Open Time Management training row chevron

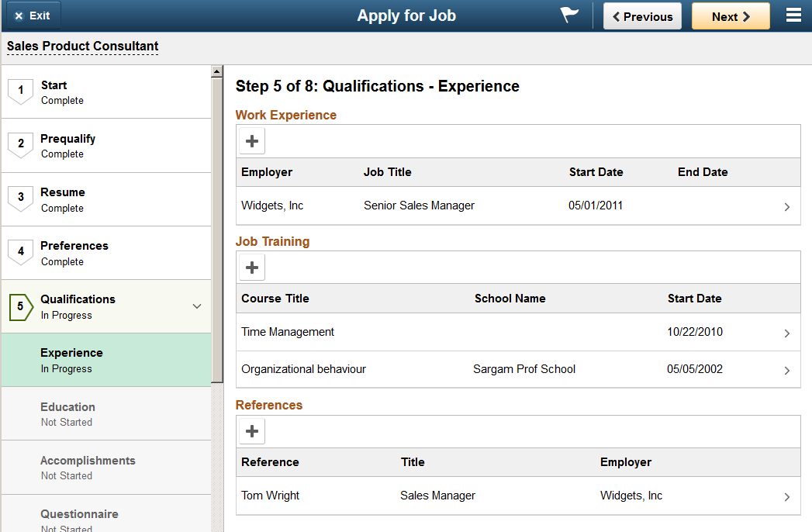(x=787, y=333)
